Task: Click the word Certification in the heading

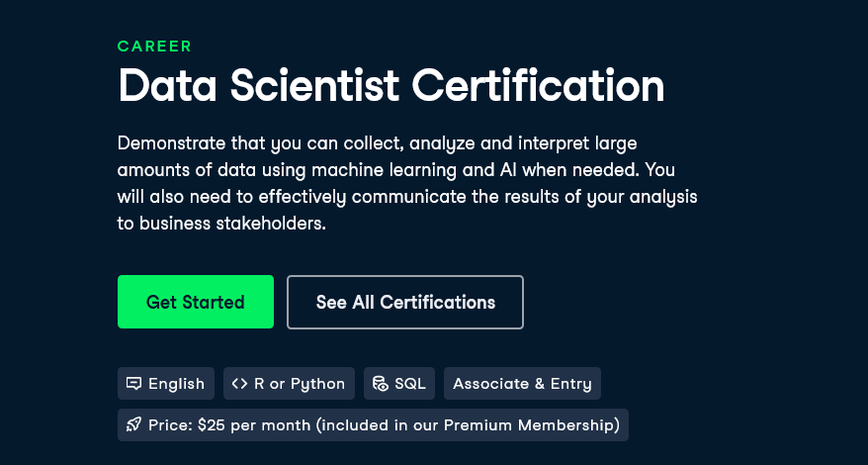Action: (539, 85)
